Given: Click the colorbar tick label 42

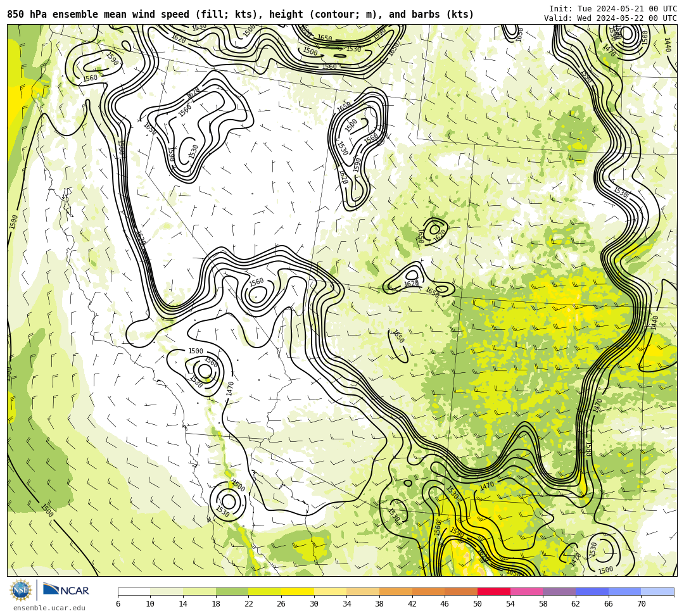Looking at the screenshot, I should (412, 604).
